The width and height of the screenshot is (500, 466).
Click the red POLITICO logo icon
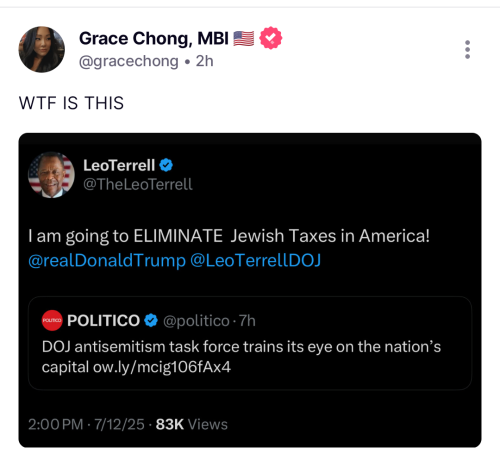[x=52, y=320]
